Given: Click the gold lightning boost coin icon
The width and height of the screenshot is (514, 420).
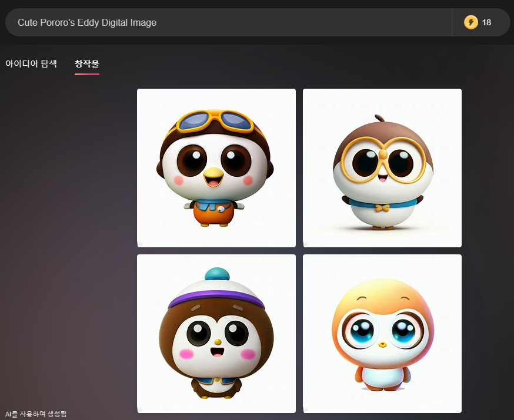Looking at the screenshot, I should point(470,22).
